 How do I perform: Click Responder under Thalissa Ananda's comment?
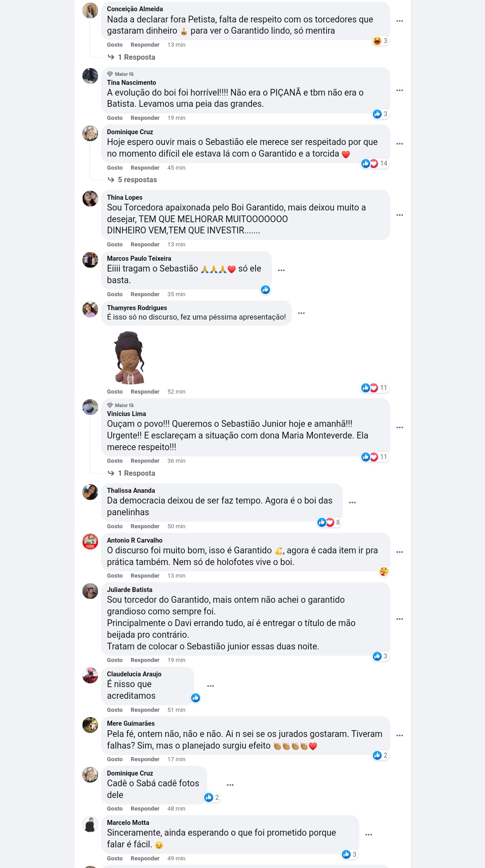[145, 526]
